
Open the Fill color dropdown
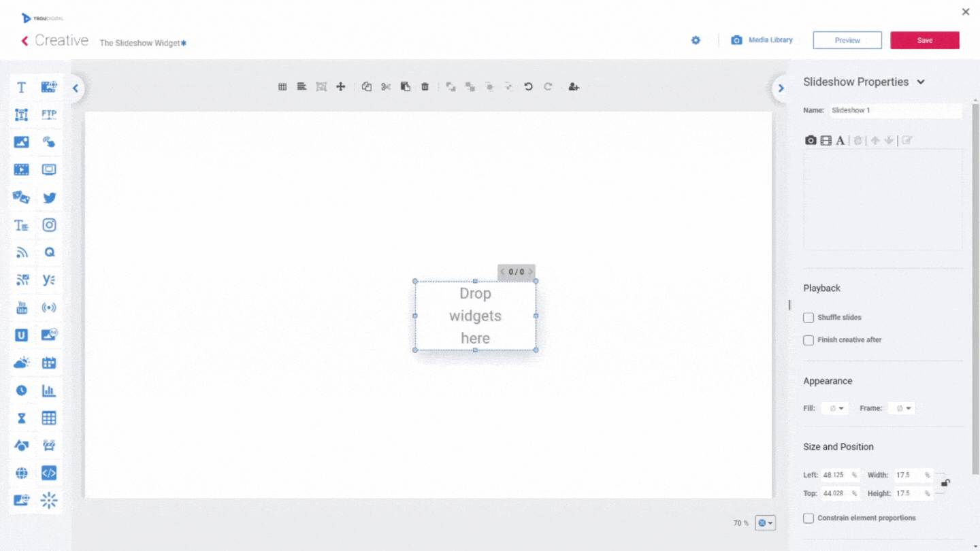(x=835, y=407)
